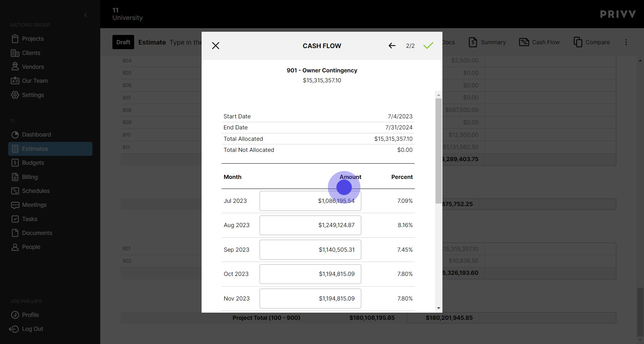Screen dimensions: 644x344
Task: Click the PRIVV logo
Action: 618,14
